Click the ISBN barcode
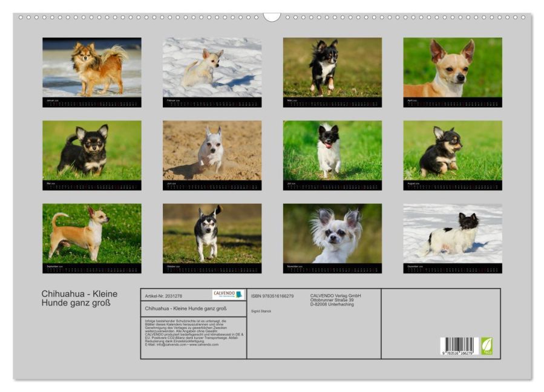 (x=459, y=346)
